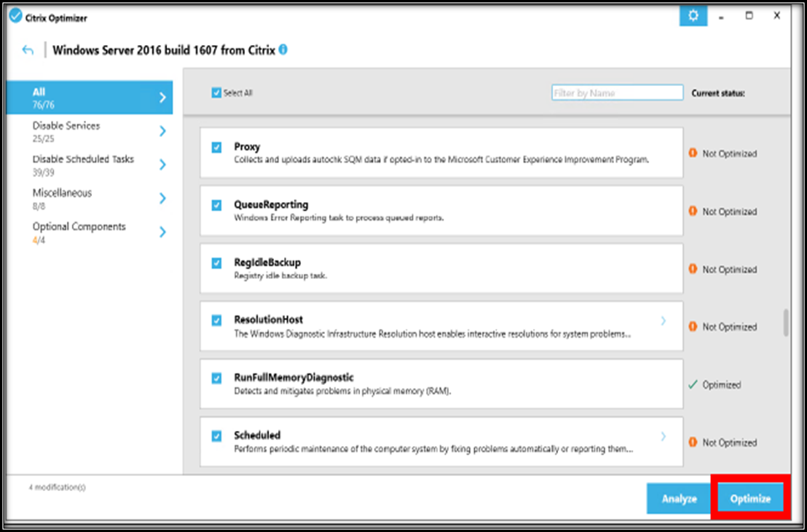Expand the ResolutionHost entry details chevron
Screen dimensions: 807x532
pos(663,321)
